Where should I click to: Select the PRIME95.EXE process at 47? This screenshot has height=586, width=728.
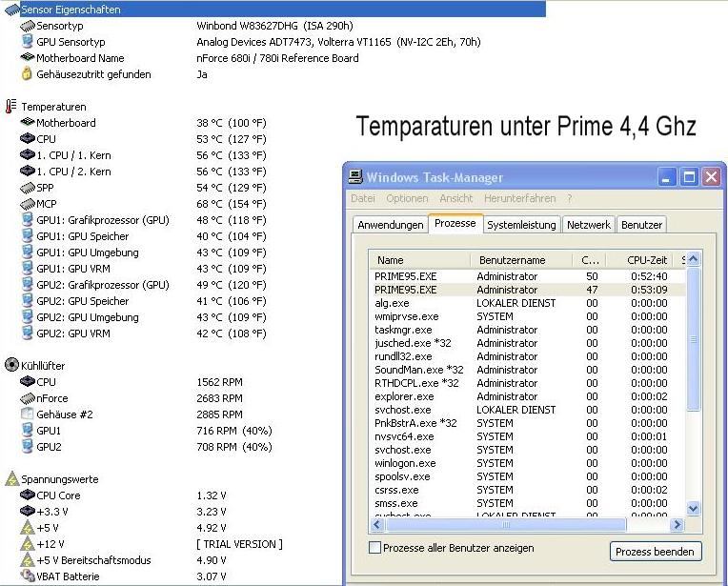527,290
